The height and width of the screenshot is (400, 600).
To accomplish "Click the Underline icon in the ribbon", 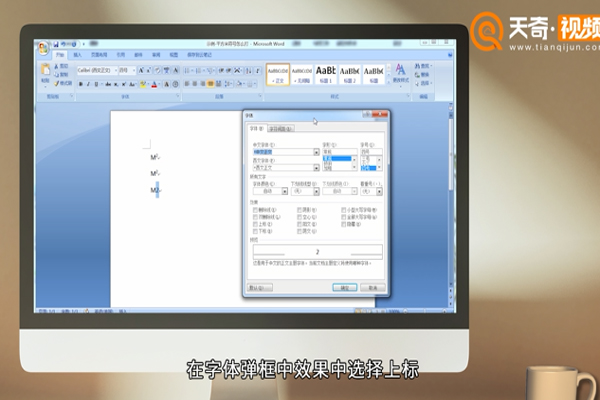I will click(96, 84).
